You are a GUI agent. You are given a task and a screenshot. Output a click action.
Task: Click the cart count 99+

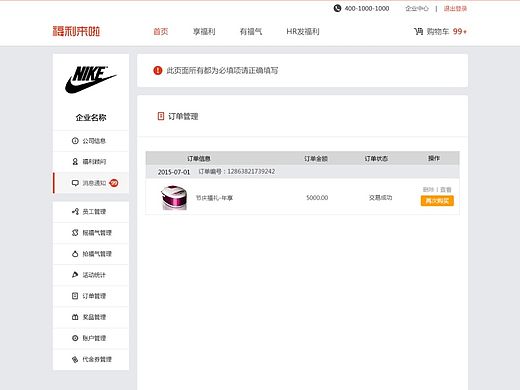point(460,31)
